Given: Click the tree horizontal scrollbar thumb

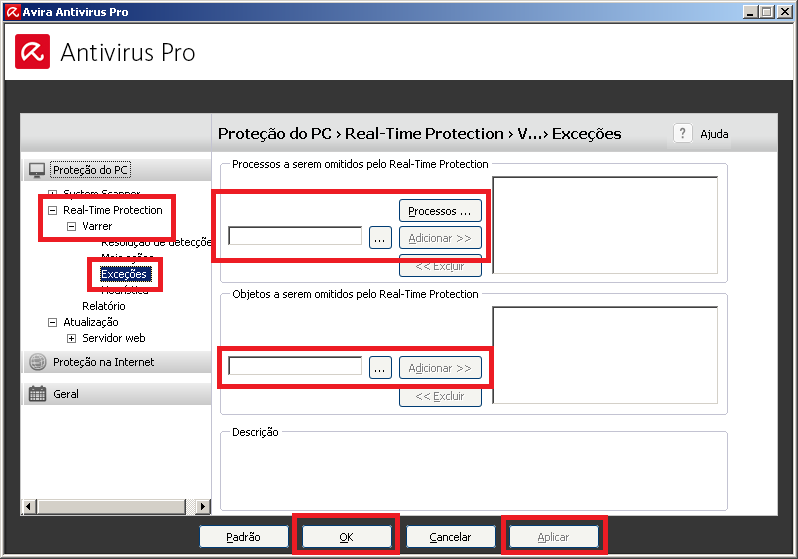Looking at the screenshot, I should [x=112, y=507].
